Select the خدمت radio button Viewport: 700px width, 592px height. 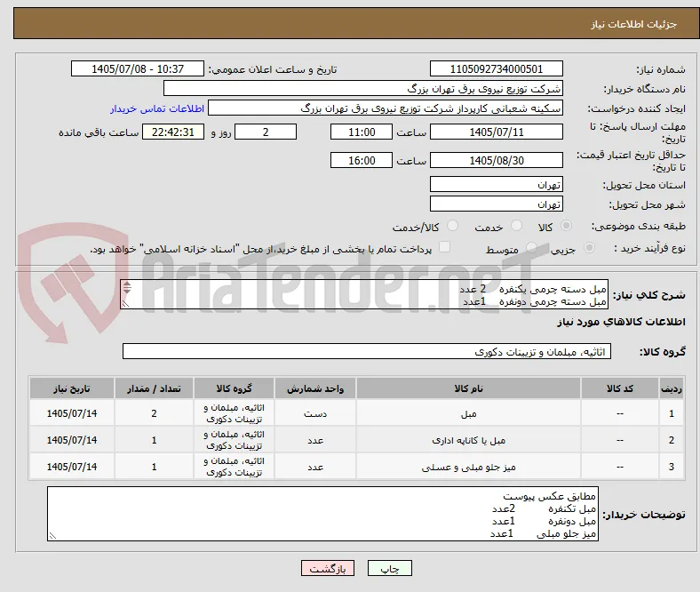pyautogui.click(x=516, y=226)
